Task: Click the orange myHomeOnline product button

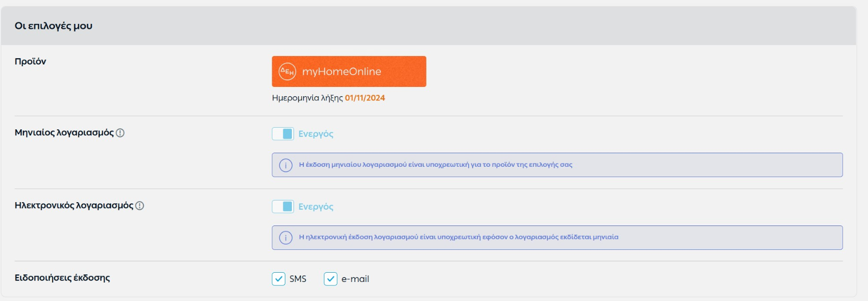Action: 349,71
